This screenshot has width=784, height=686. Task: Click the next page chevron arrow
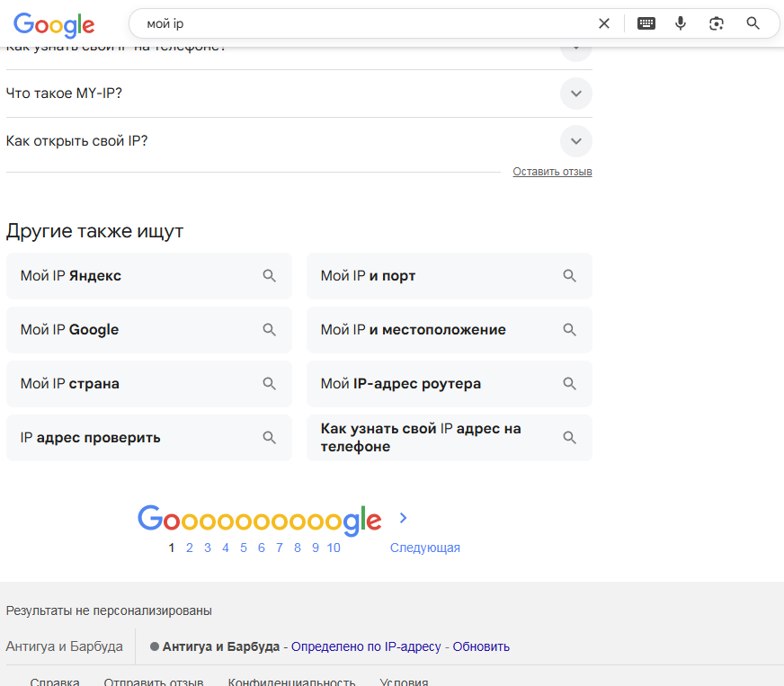tap(404, 518)
